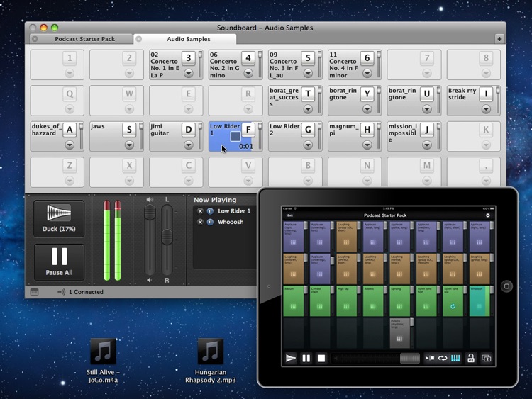Click the loud speaker icon above volume slider
The image size is (532, 399).
(150, 199)
